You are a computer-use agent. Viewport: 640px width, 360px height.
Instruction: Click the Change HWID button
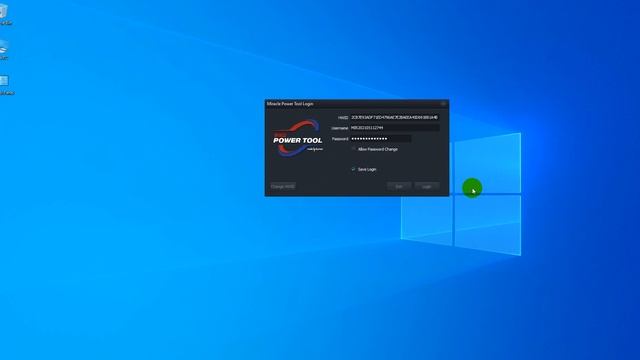pos(283,187)
